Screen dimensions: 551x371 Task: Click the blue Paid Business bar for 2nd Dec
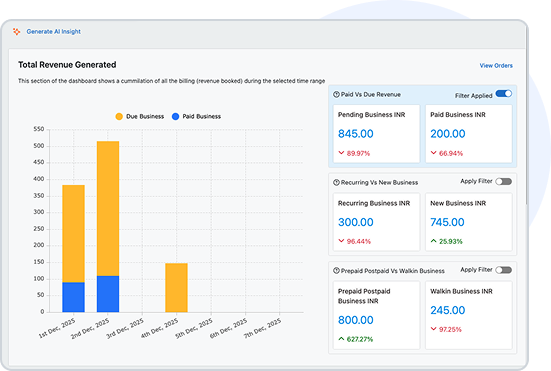(x=108, y=294)
